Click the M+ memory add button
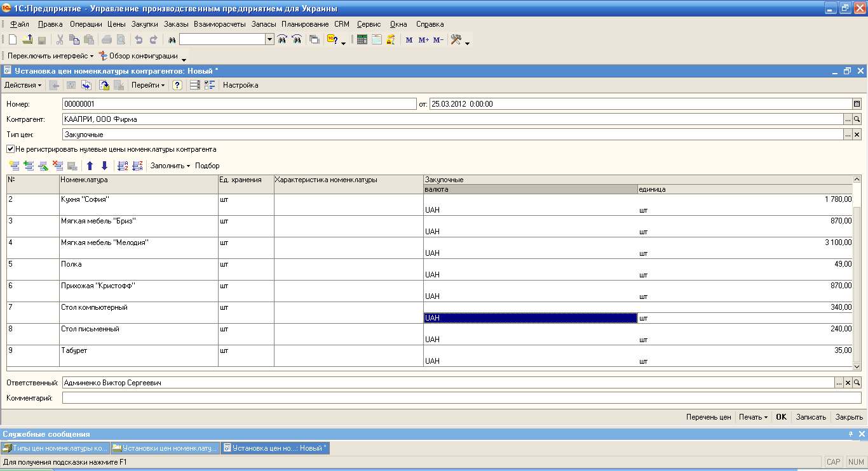 pos(424,39)
